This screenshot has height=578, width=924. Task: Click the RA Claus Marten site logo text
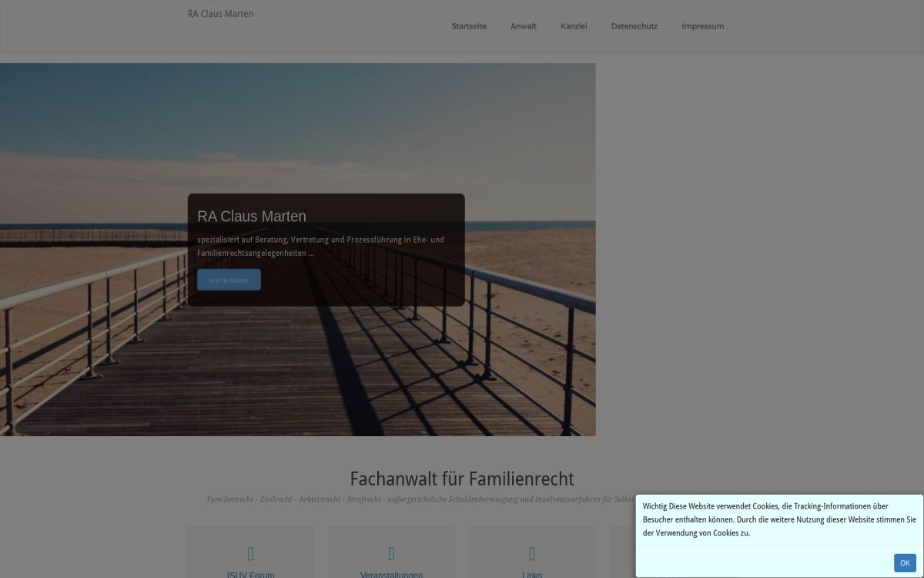pyautogui.click(x=219, y=13)
